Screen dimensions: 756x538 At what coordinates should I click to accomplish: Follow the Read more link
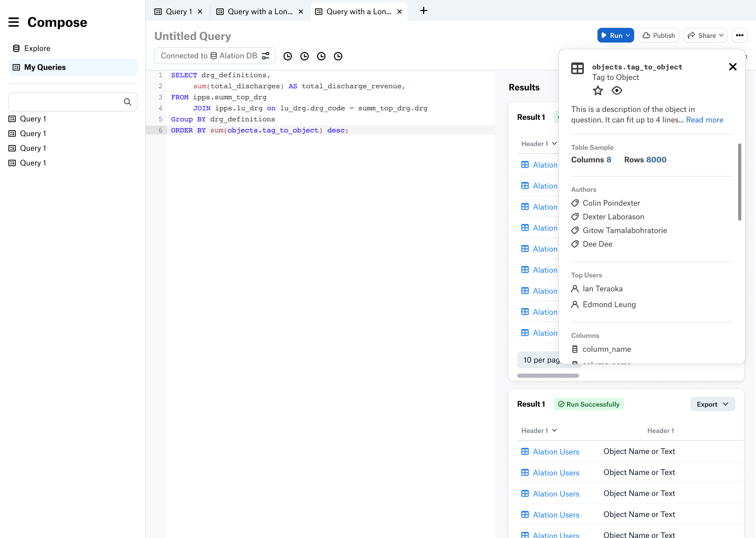tap(705, 120)
